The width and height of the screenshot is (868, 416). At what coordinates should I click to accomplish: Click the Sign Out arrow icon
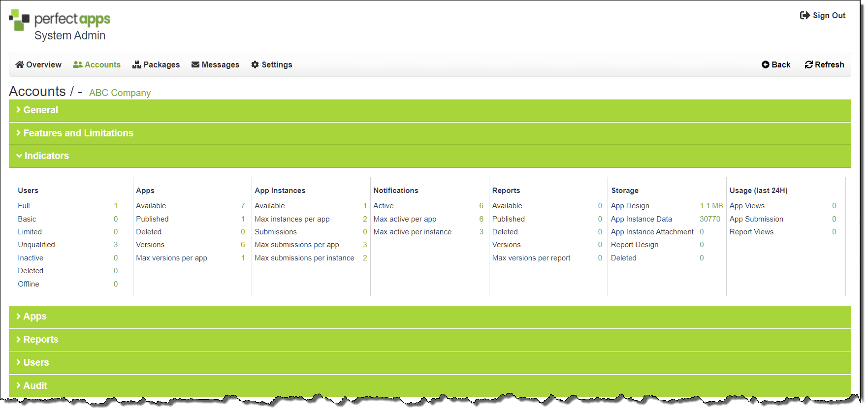805,15
